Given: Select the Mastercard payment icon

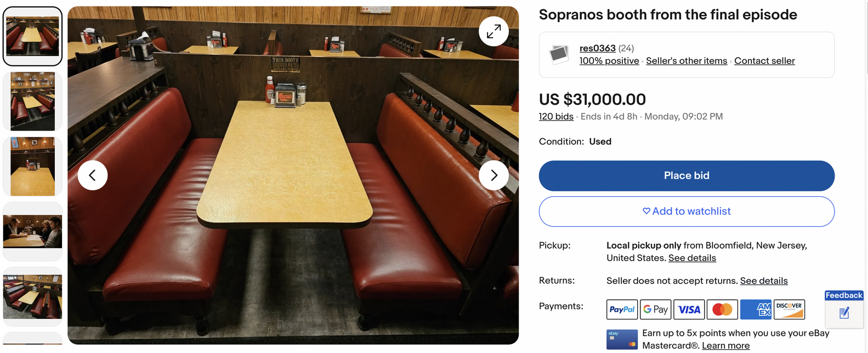Looking at the screenshot, I should coord(722,309).
